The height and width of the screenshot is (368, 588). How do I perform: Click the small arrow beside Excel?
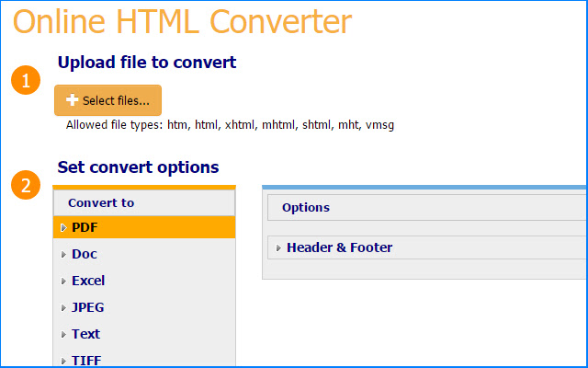pyautogui.click(x=62, y=281)
